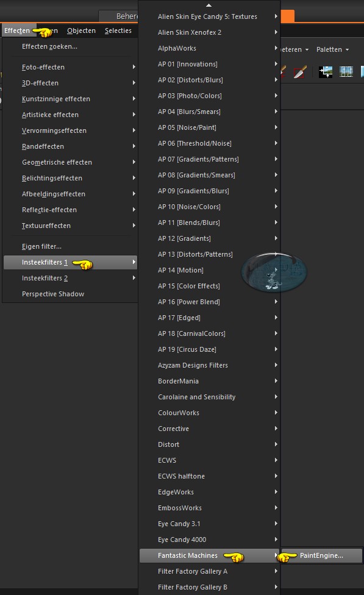The width and height of the screenshot is (364, 595).
Task: Click the image strip panels toolbar icon
Action: click(x=346, y=71)
